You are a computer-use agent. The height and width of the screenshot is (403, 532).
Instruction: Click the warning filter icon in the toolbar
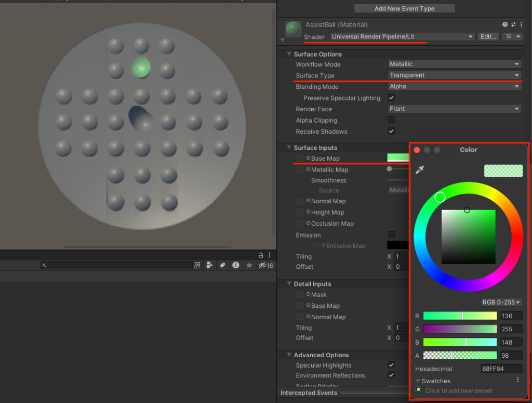235,265
